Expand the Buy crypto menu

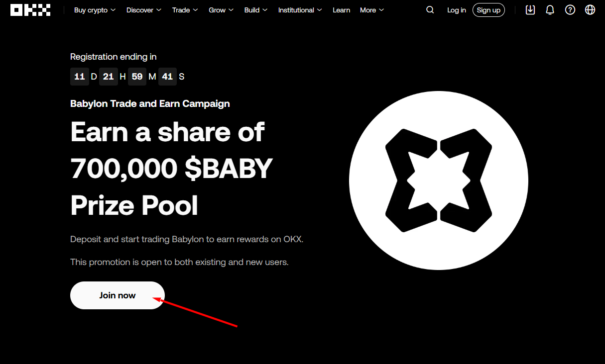coord(95,10)
